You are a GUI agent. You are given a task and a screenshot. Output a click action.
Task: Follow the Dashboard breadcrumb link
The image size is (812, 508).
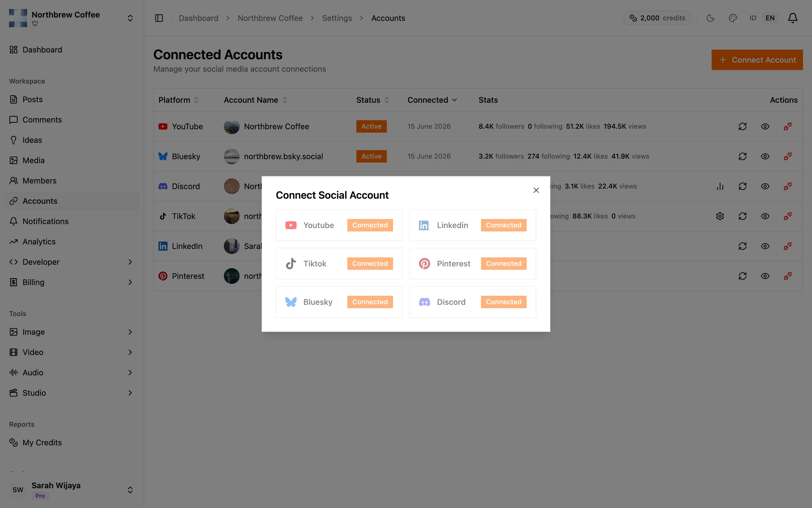(x=198, y=18)
